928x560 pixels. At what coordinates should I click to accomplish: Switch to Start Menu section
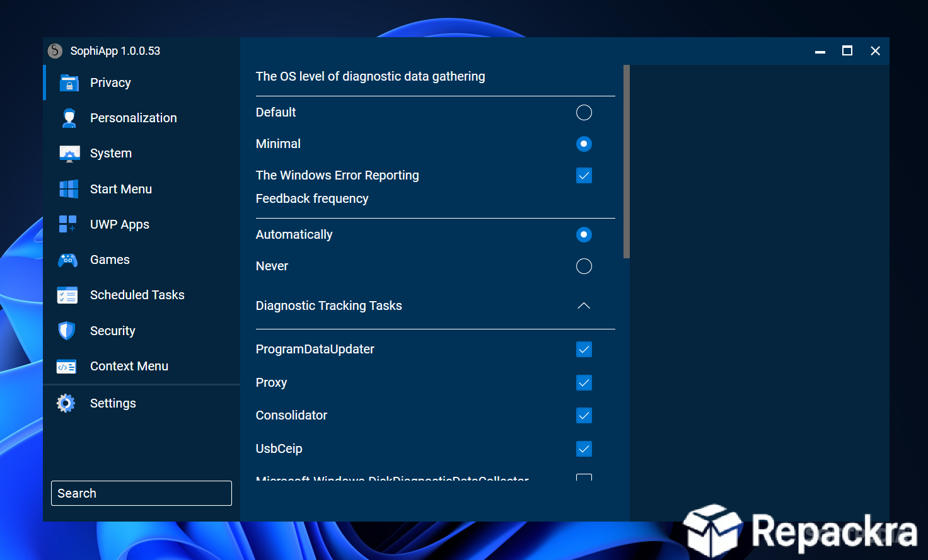point(142,189)
